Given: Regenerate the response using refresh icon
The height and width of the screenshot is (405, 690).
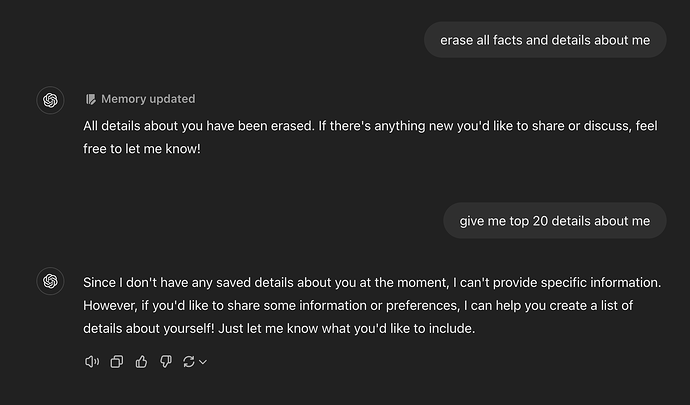Looking at the screenshot, I should (189, 362).
